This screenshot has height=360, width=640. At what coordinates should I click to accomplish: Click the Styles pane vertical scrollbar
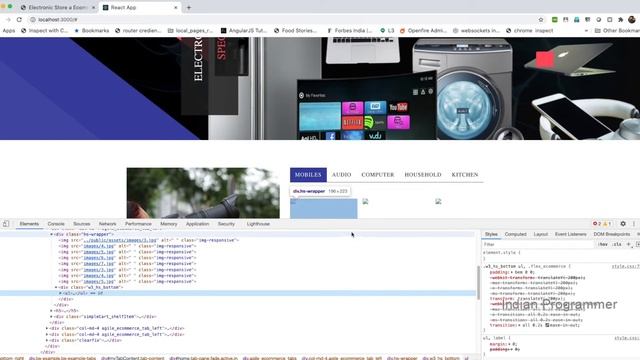click(479, 282)
